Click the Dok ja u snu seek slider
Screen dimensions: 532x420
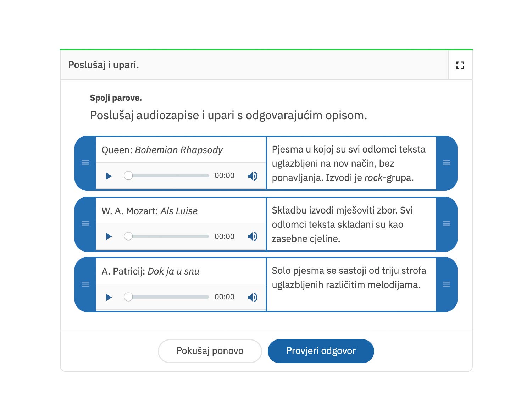click(x=167, y=297)
